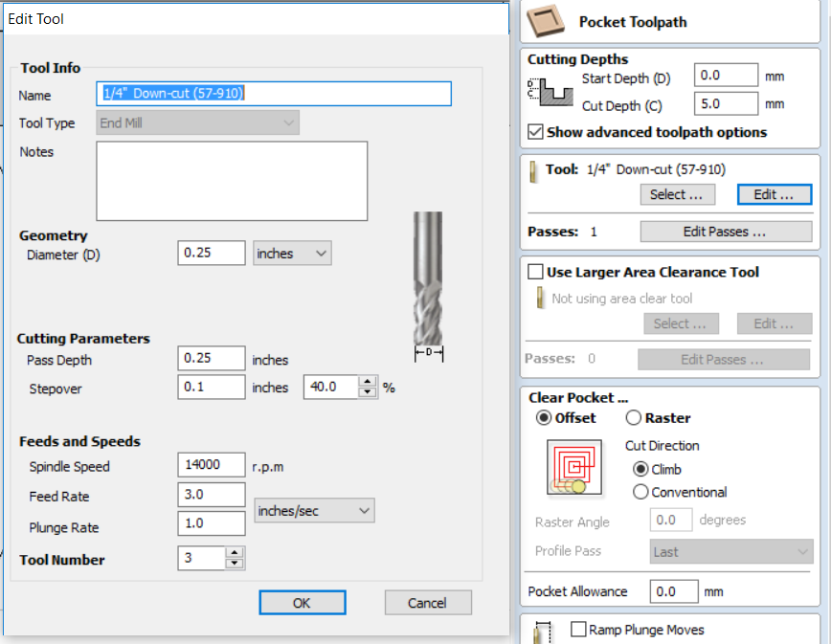Click the 'Pocket Toolpath' title text
This screenshot has width=831, height=644.
click(x=633, y=22)
